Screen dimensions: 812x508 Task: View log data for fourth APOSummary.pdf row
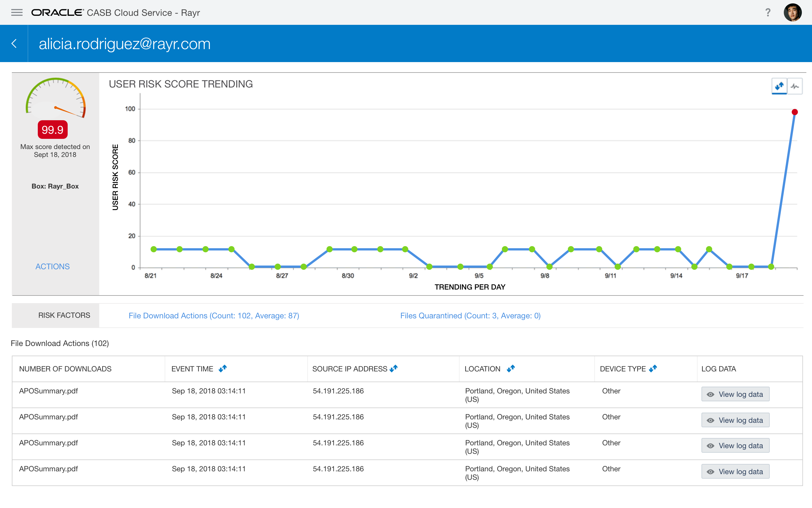tap(735, 471)
